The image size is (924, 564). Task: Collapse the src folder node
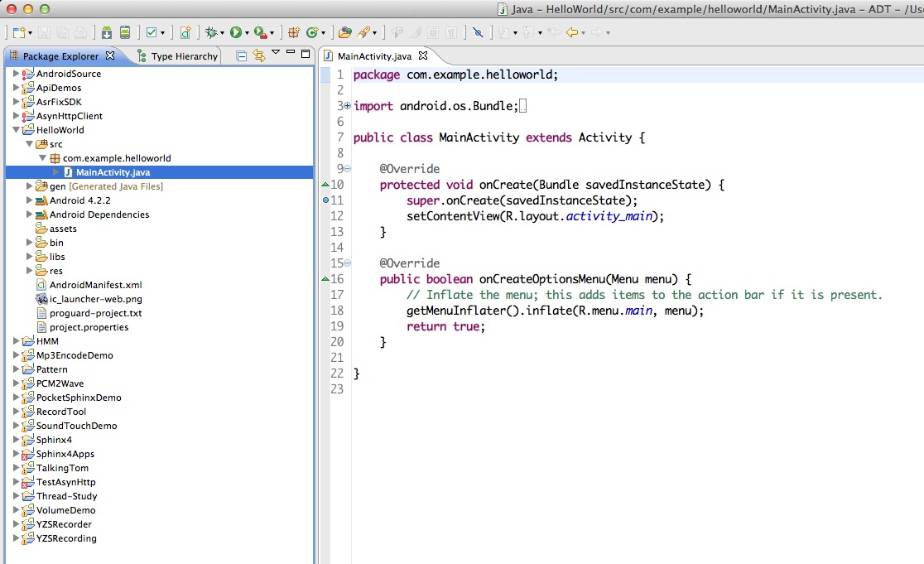pyautogui.click(x=29, y=144)
